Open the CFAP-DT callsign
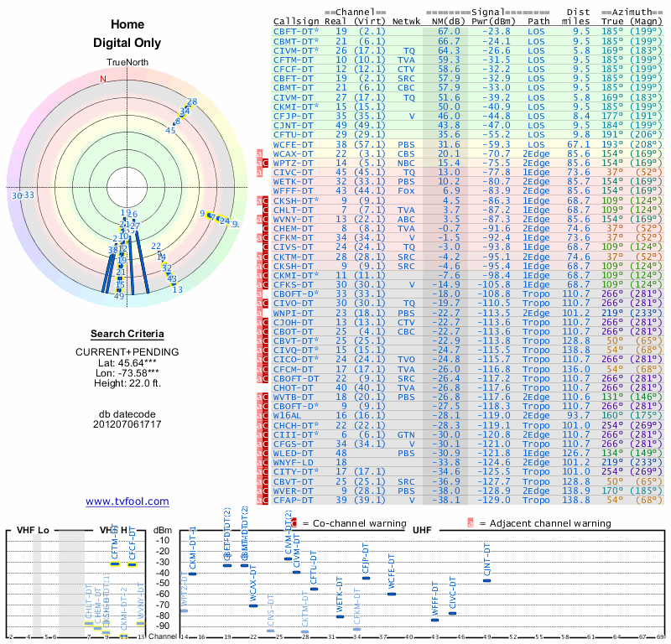 (293, 501)
